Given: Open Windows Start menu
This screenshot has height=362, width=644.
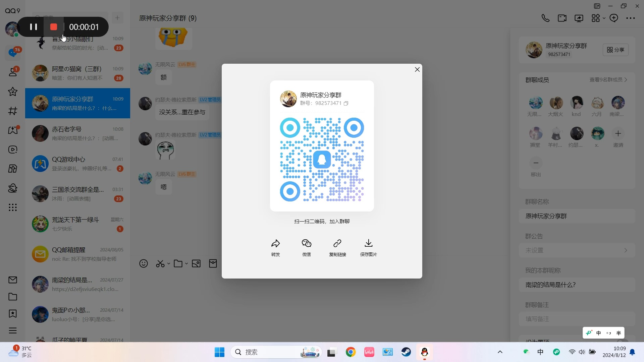Looking at the screenshot, I should tap(220, 352).
